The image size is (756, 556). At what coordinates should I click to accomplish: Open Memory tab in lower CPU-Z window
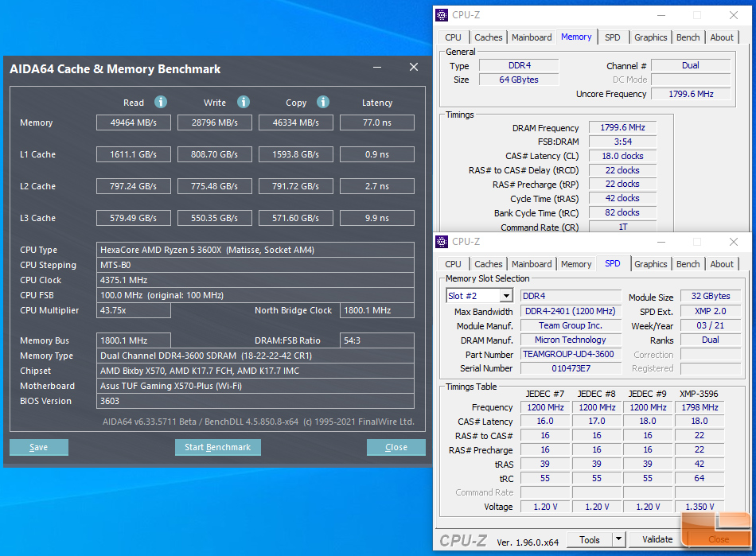pos(576,264)
